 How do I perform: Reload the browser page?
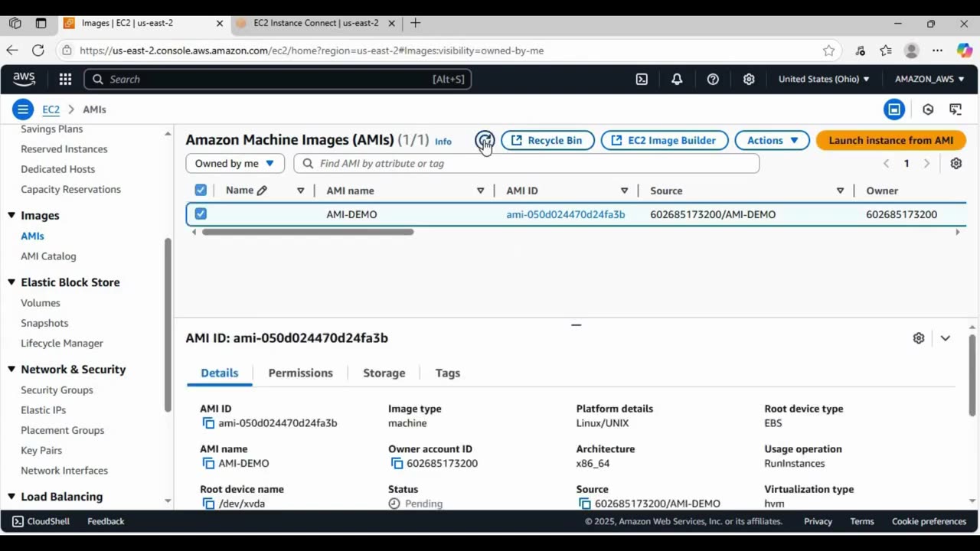point(38,51)
